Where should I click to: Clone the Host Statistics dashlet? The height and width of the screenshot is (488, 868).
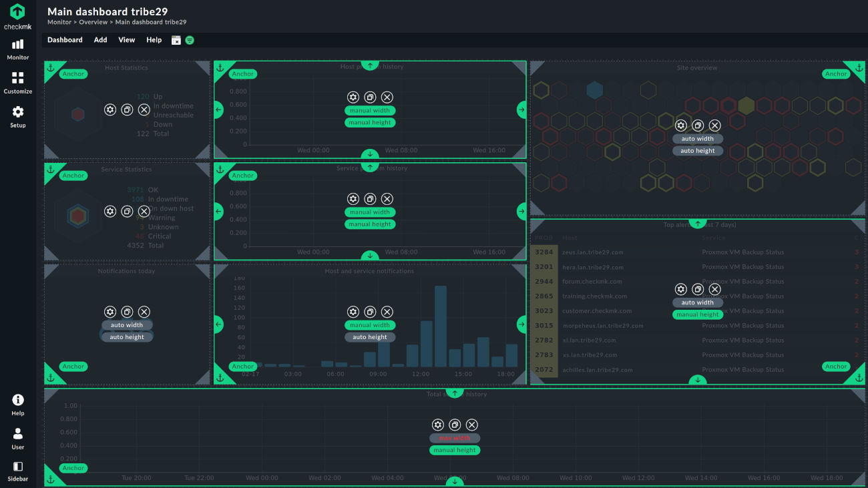[x=127, y=109]
